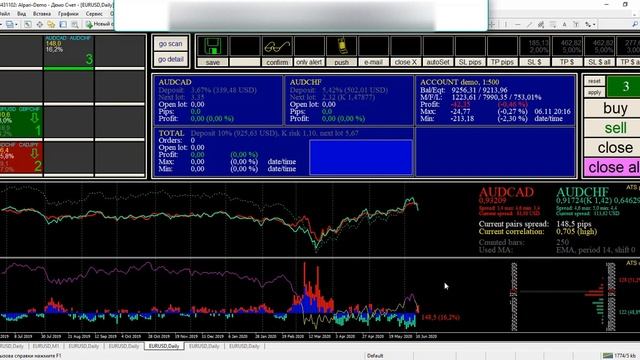Toggle the SL $ option

point(535,62)
